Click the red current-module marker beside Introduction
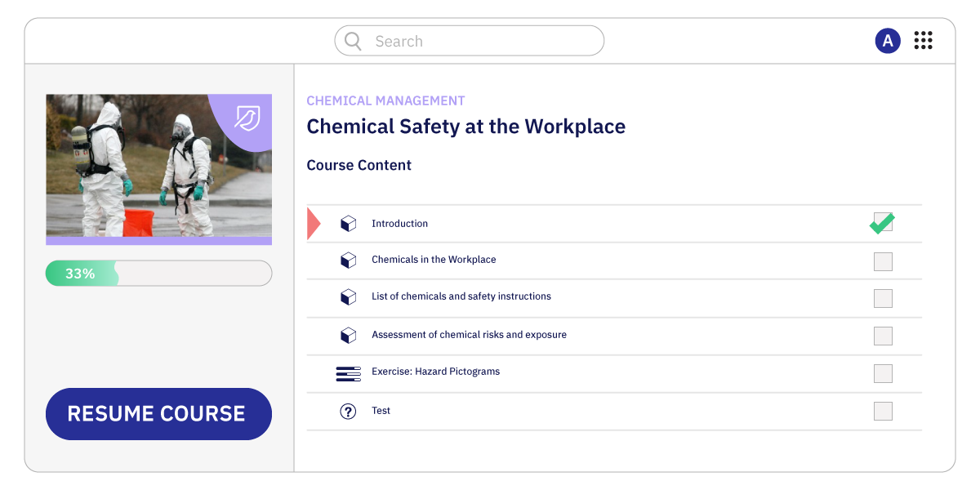Image resolution: width=980 pixels, height=490 pixels. 313,222
